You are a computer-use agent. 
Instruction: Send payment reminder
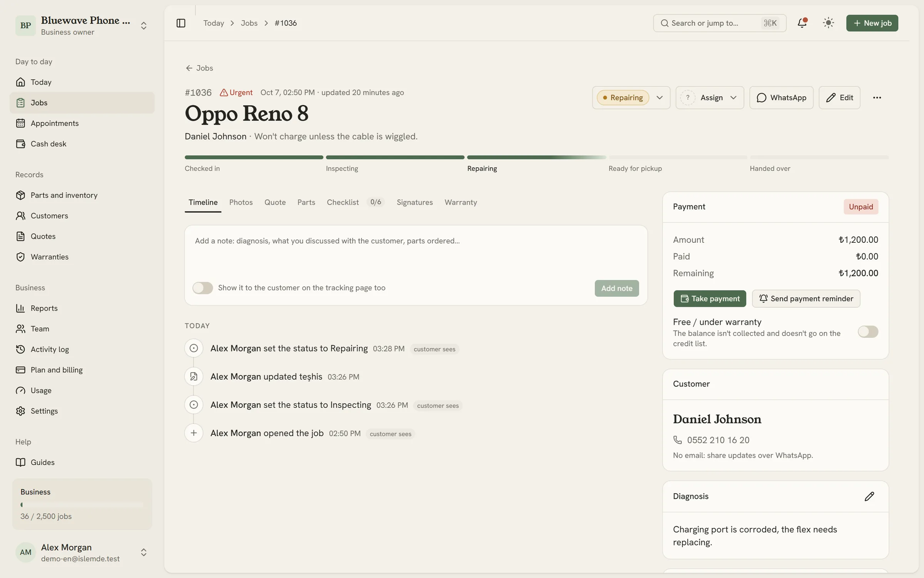pos(806,299)
